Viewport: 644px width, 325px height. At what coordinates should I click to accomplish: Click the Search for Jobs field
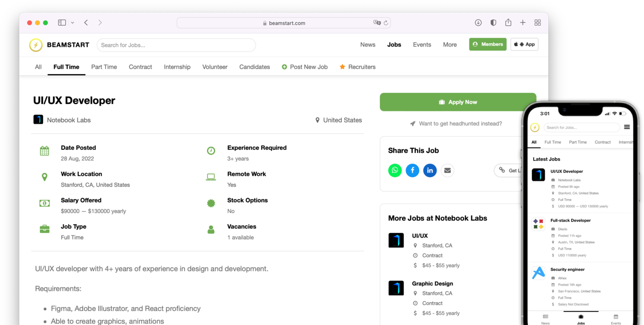[x=176, y=45]
